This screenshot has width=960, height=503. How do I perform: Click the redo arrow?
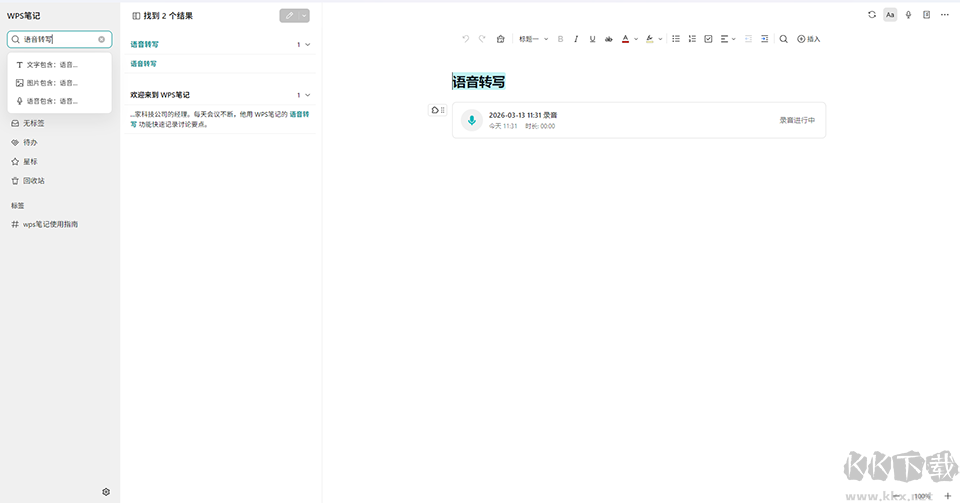482,39
